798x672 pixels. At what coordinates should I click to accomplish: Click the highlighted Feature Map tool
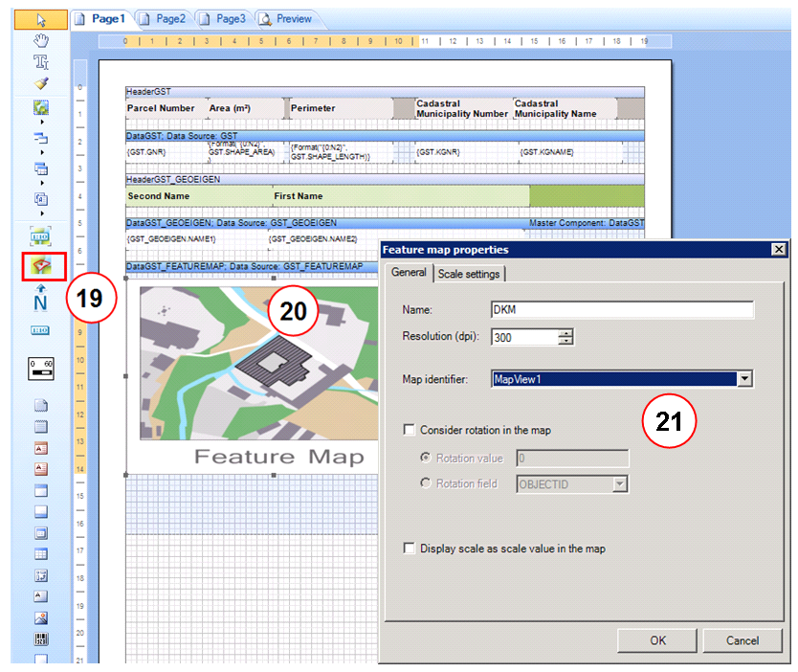click(40, 267)
